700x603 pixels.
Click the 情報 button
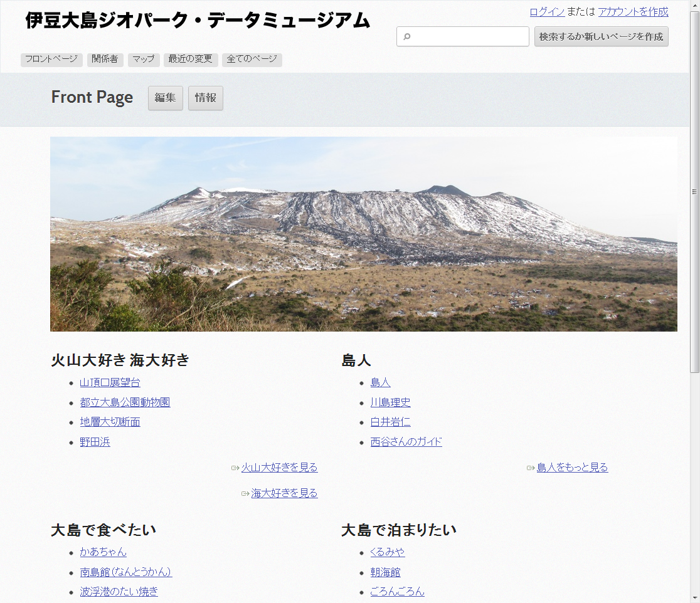pos(205,98)
